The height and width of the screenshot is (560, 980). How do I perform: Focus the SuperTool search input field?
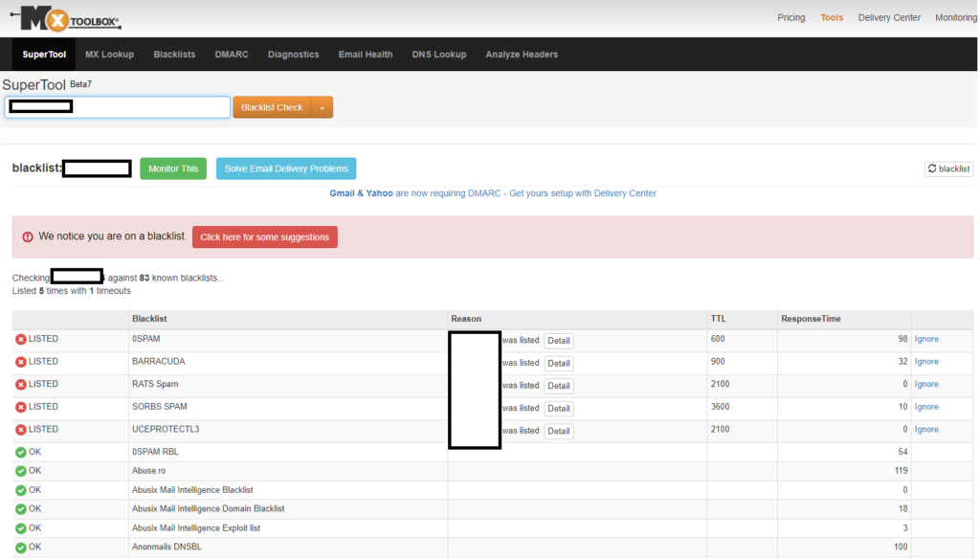[x=118, y=107]
